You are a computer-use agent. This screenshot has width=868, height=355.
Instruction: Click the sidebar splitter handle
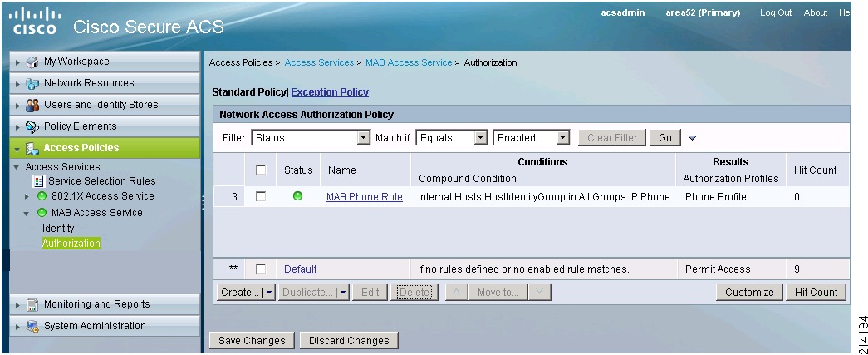point(203,202)
